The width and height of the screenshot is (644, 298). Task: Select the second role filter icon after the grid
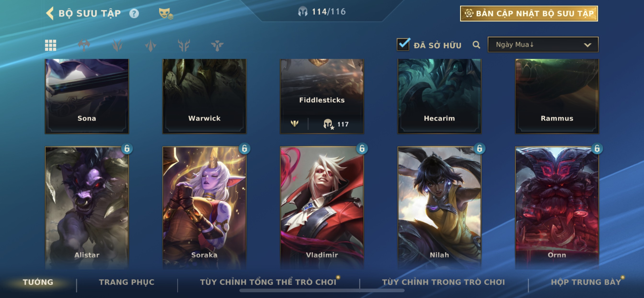tap(117, 45)
